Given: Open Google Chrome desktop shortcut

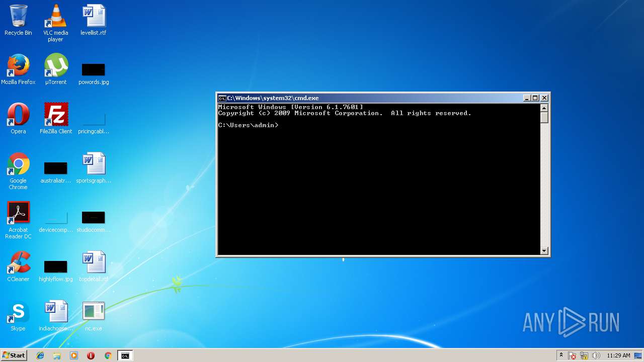Looking at the screenshot, I should click(x=18, y=171).
